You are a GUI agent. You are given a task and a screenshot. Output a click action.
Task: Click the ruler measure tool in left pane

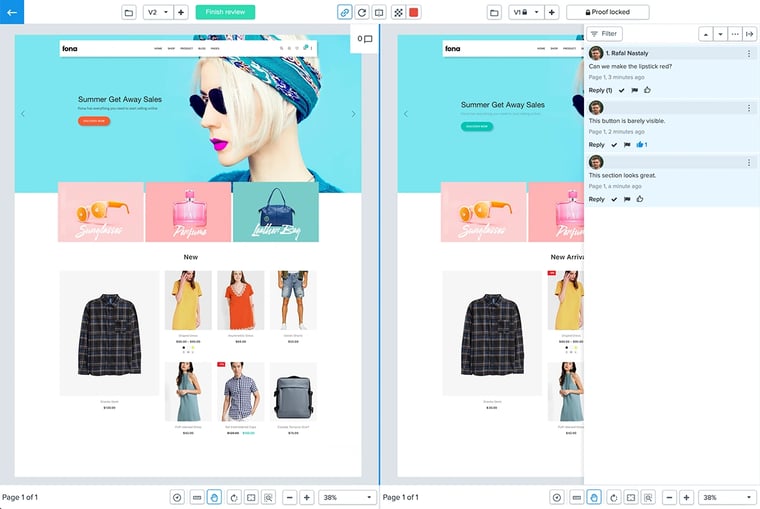tap(196, 497)
